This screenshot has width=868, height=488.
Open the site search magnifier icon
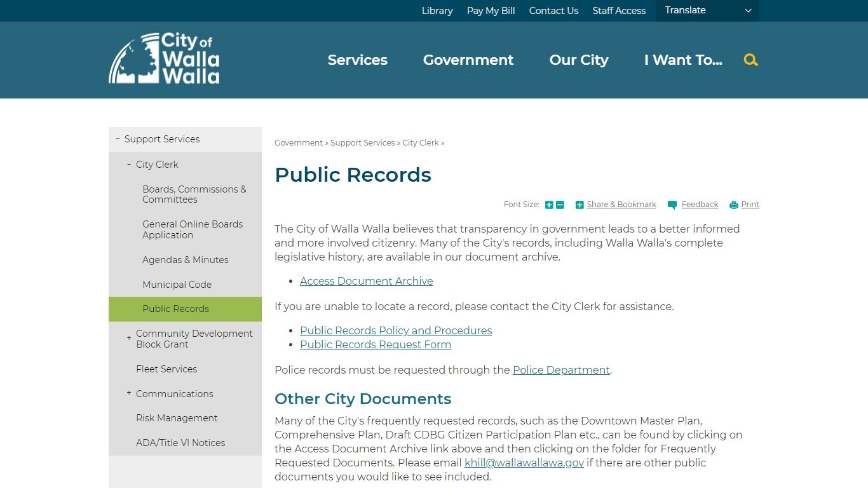750,60
